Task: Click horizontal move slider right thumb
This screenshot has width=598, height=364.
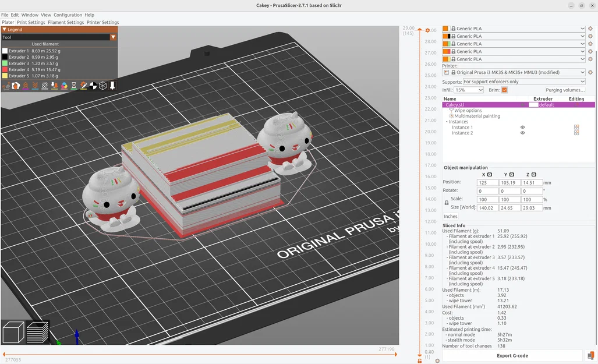Action: 395,355
